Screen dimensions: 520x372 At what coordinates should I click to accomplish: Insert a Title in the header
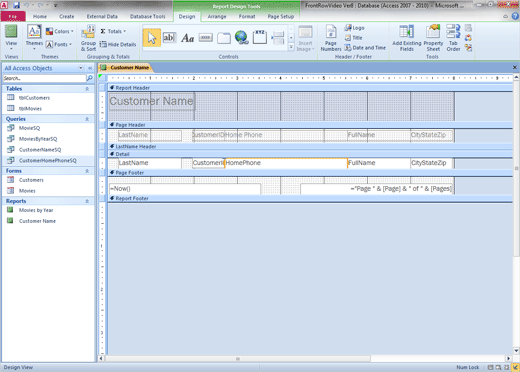pos(353,38)
